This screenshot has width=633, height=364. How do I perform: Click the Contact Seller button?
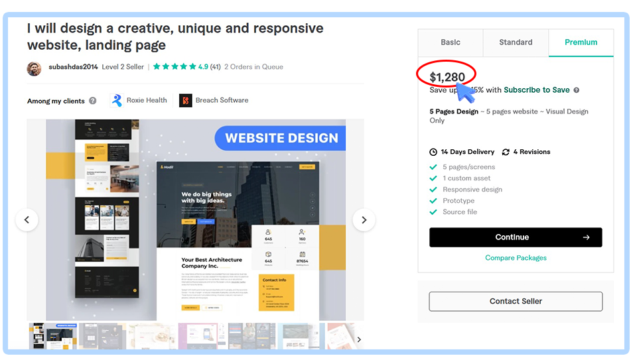click(x=516, y=301)
